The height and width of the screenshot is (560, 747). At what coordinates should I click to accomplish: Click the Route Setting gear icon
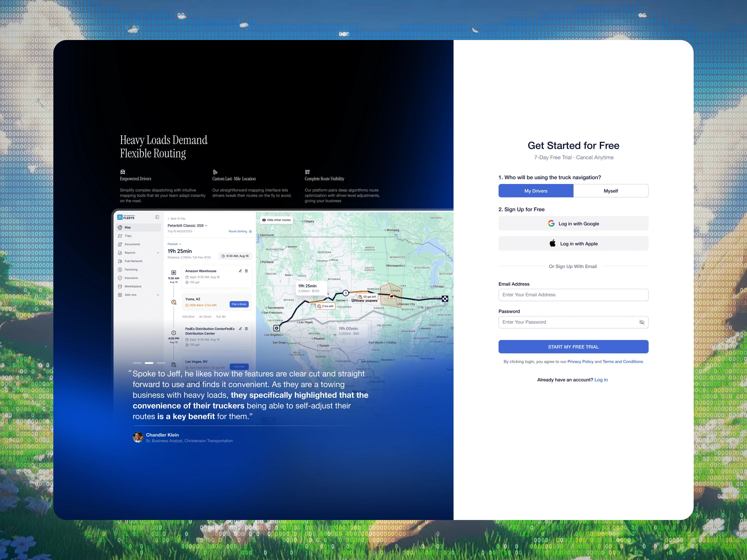coord(250,231)
